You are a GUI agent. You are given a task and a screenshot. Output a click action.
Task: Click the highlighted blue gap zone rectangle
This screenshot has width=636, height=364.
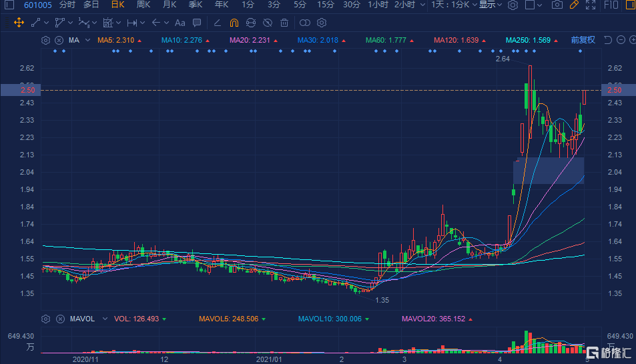pyautogui.click(x=549, y=171)
